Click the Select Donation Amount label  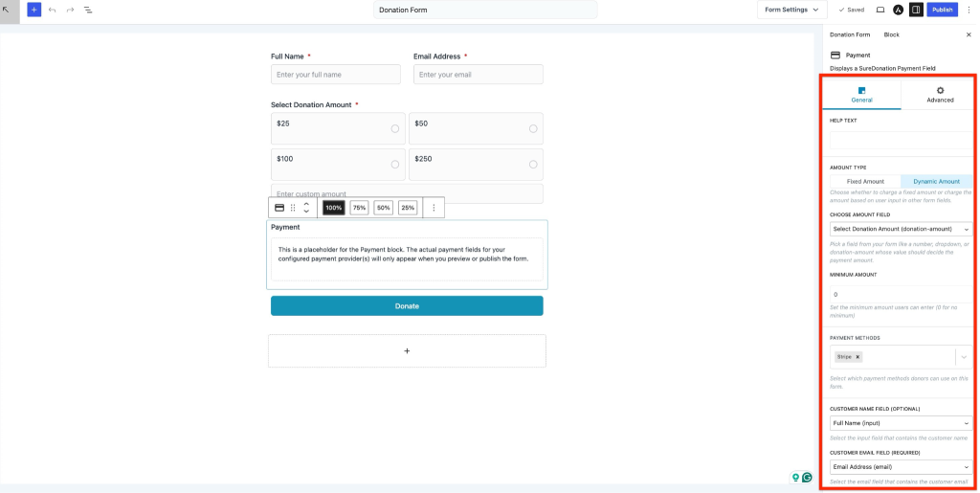311,105
